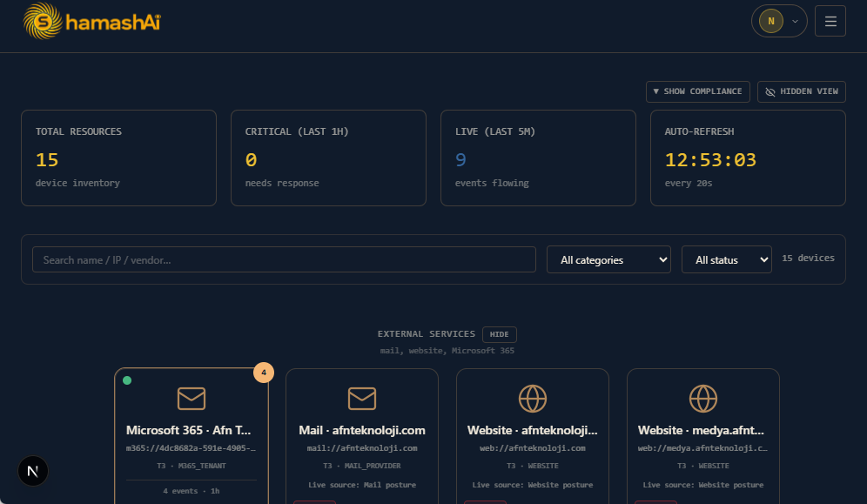This screenshot has height=504, width=867.
Task: Click 'needs response' caption
Action: 282,183
